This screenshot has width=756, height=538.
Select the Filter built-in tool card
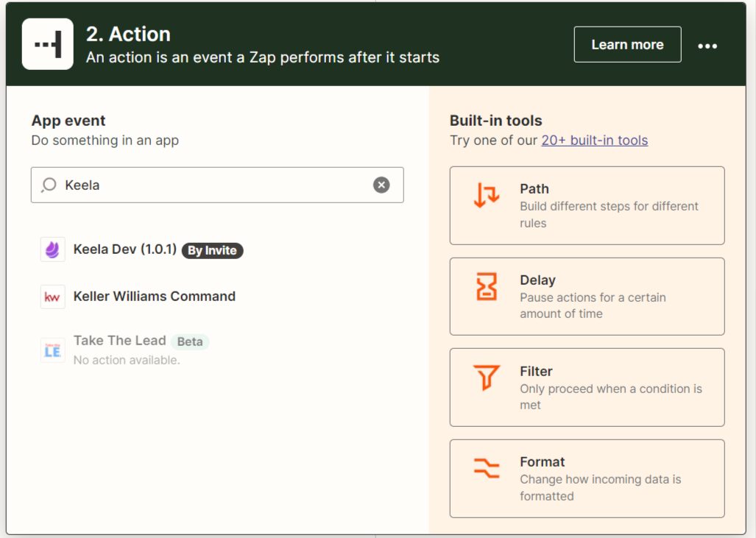587,387
